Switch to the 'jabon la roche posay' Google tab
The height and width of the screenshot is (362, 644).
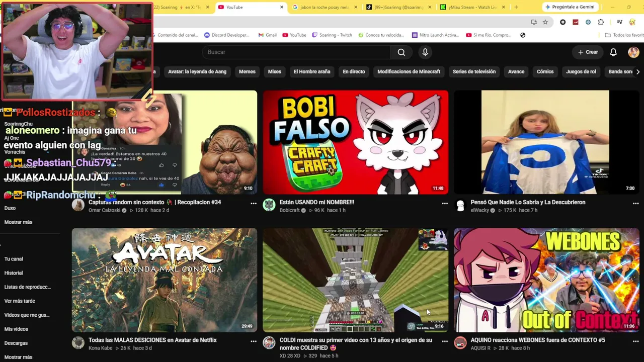[325, 7]
